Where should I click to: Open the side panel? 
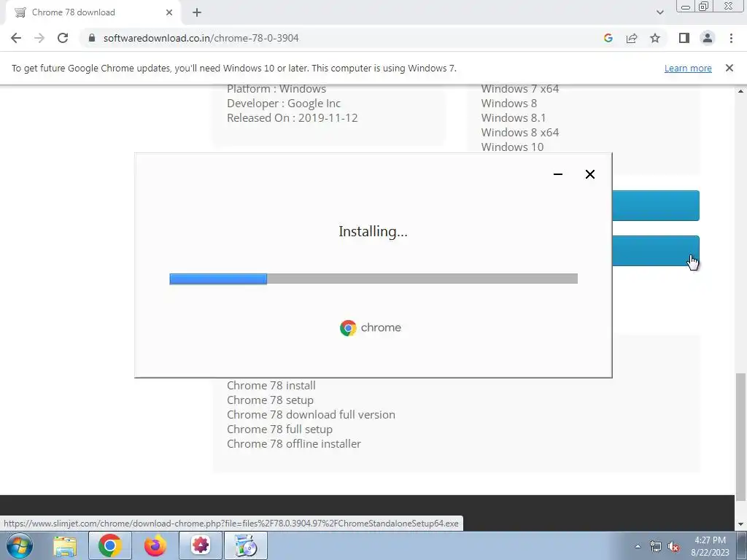[684, 38]
